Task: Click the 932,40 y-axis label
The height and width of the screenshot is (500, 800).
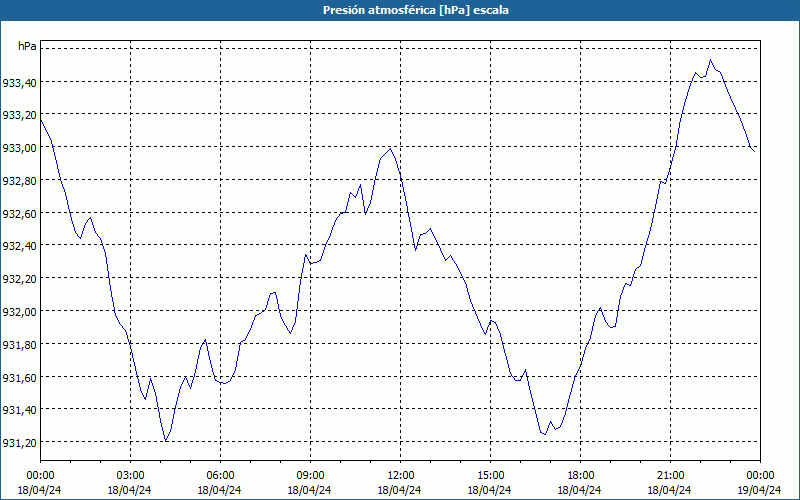Action: (19, 246)
